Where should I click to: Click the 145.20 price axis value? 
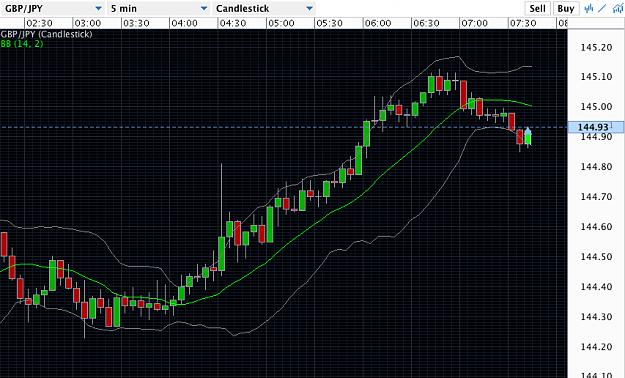coord(596,47)
